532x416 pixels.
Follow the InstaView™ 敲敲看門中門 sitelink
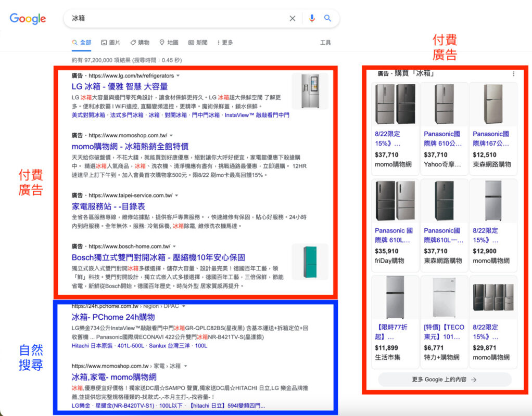tap(257, 115)
